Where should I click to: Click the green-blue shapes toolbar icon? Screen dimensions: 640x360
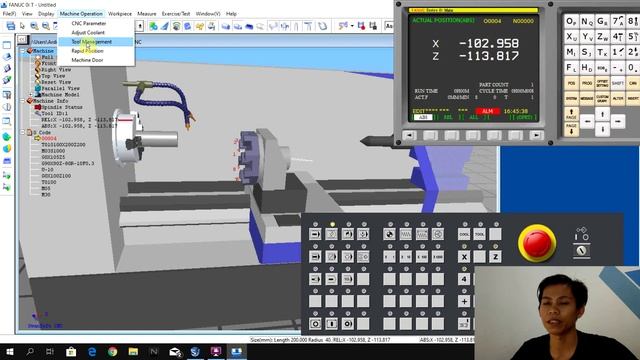(153, 26)
